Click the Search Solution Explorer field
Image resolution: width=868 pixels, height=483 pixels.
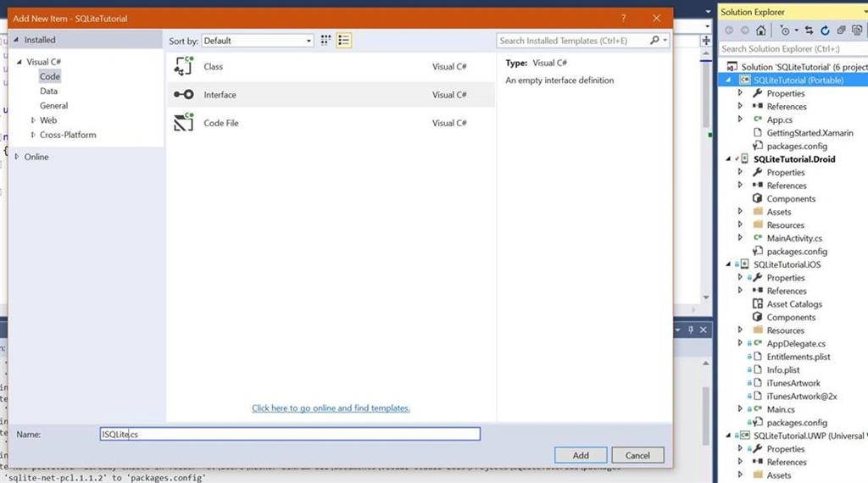(793, 48)
